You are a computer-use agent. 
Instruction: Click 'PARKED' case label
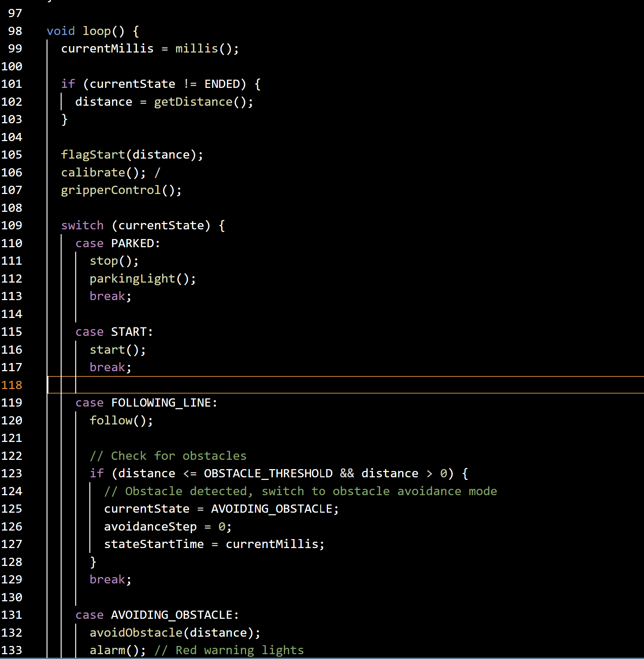tap(133, 243)
